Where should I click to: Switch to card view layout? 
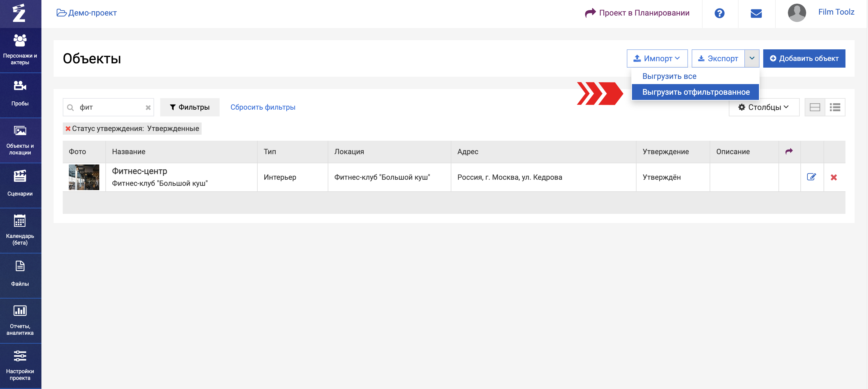click(815, 107)
